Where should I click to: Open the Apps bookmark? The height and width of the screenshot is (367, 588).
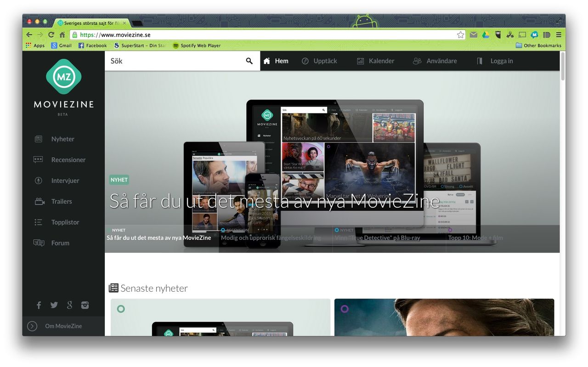pos(35,45)
